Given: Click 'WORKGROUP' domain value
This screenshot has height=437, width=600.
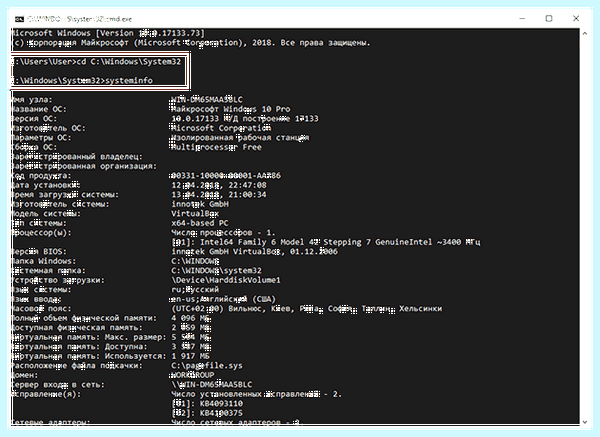Looking at the screenshot, I should coord(192,375).
